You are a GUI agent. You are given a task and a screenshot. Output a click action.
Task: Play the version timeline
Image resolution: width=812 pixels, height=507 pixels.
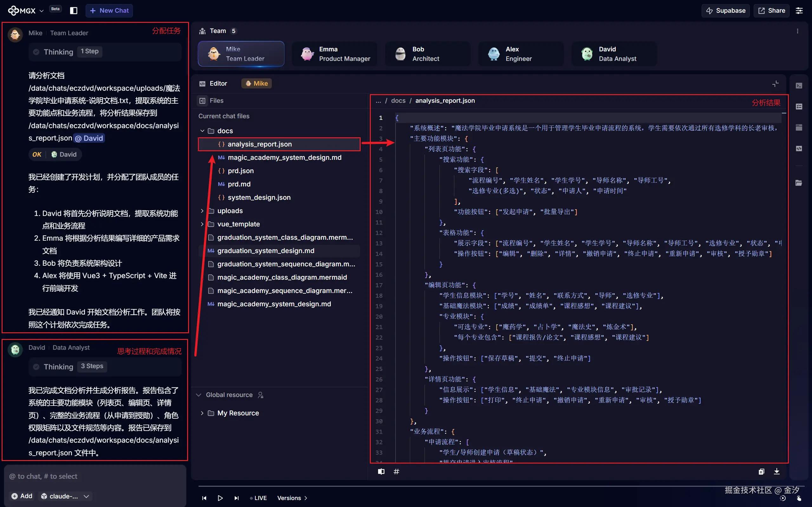point(220,498)
